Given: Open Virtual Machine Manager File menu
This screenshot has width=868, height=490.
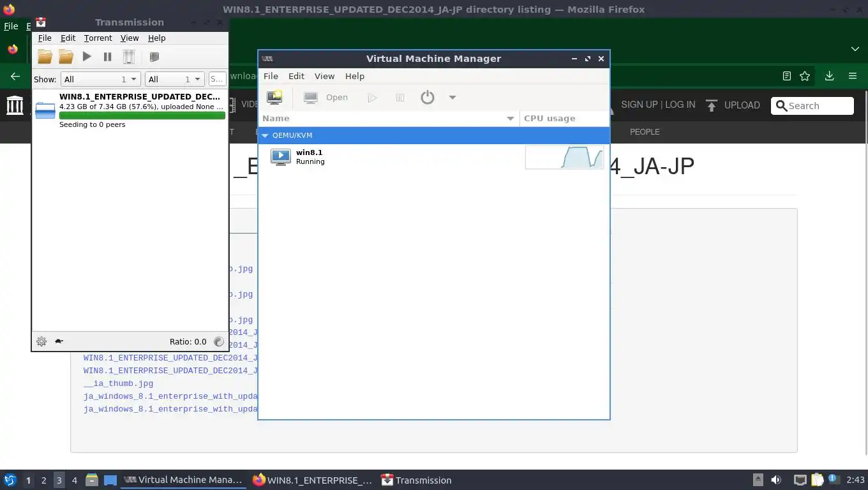Looking at the screenshot, I should tap(271, 76).
